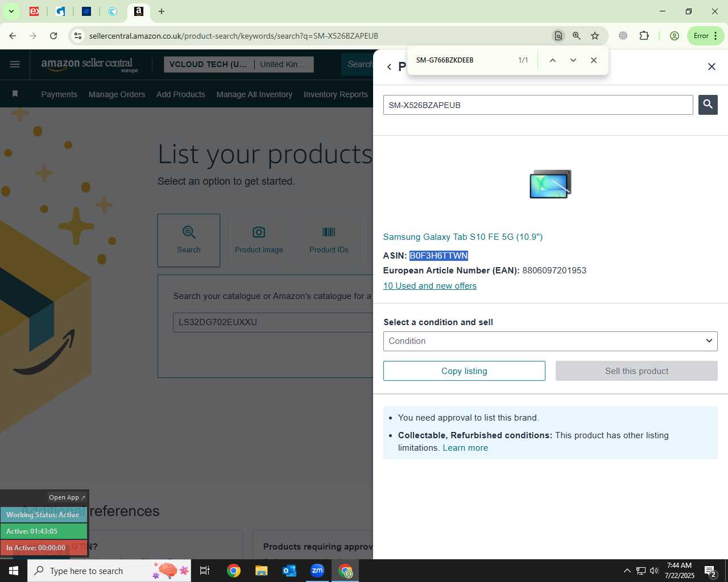Click the tablet product thumbnail image

click(x=550, y=184)
